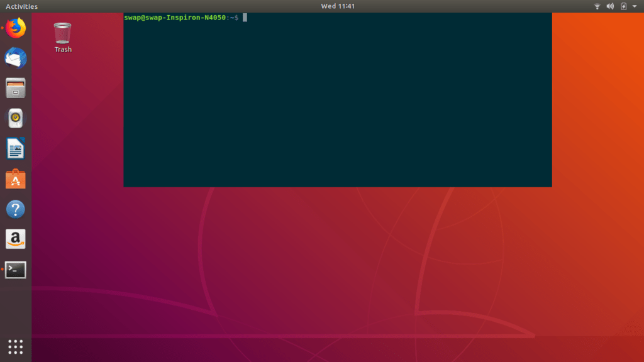Viewport: 644px width, 362px height.
Task: Open the battery power indicator
Action: click(623, 6)
